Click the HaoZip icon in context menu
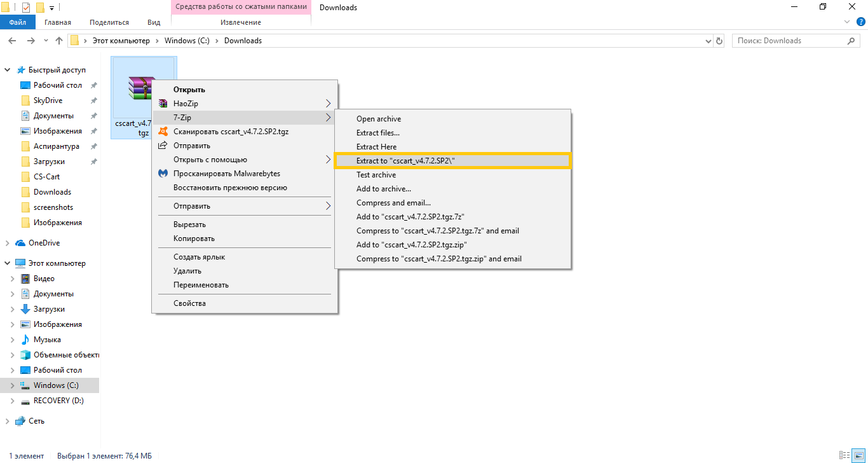The image size is (868, 463). (x=163, y=104)
